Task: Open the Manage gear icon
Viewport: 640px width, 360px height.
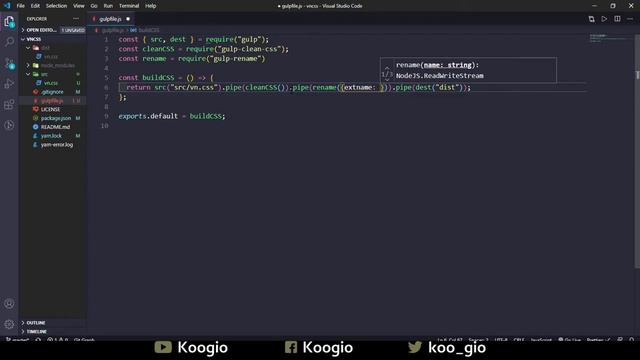Action: point(9,324)
